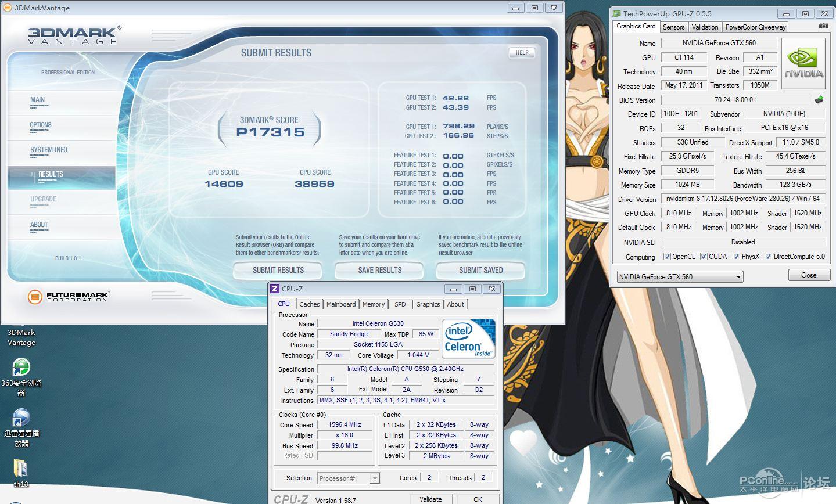Open the PowerColor Giveaway tab
This screenshot has width=836, height=504.
(x=755, y=27)
